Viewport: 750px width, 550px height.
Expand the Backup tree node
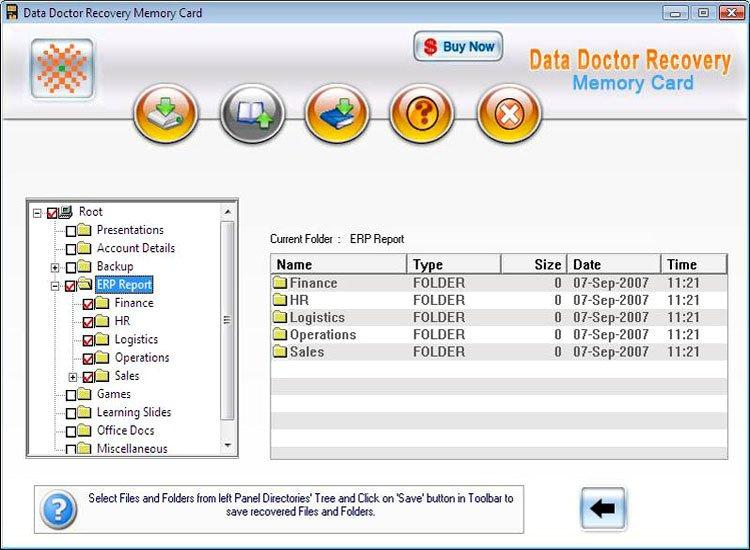pyautogui.click(x=55, y=267)
